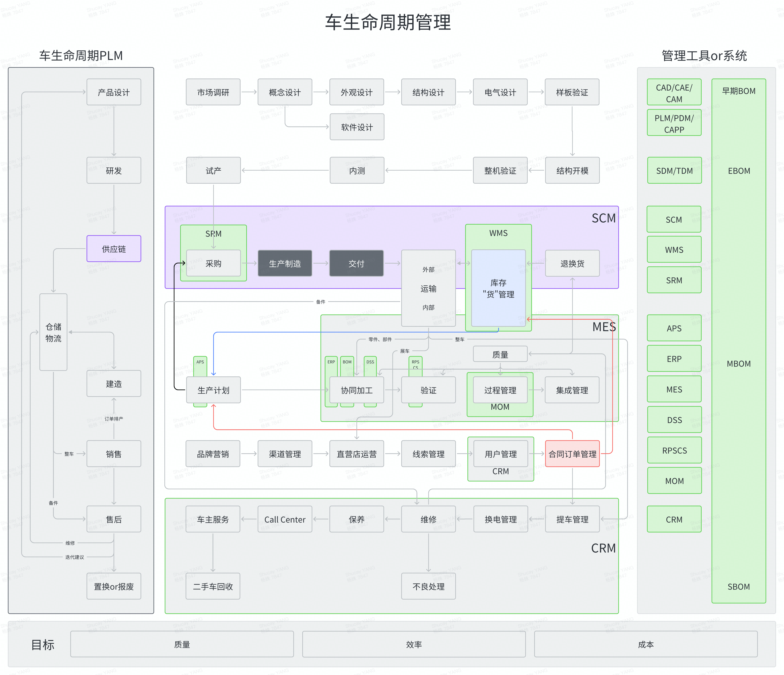
Task: Select the 二手车回收 box
Action: coord(213,586)
